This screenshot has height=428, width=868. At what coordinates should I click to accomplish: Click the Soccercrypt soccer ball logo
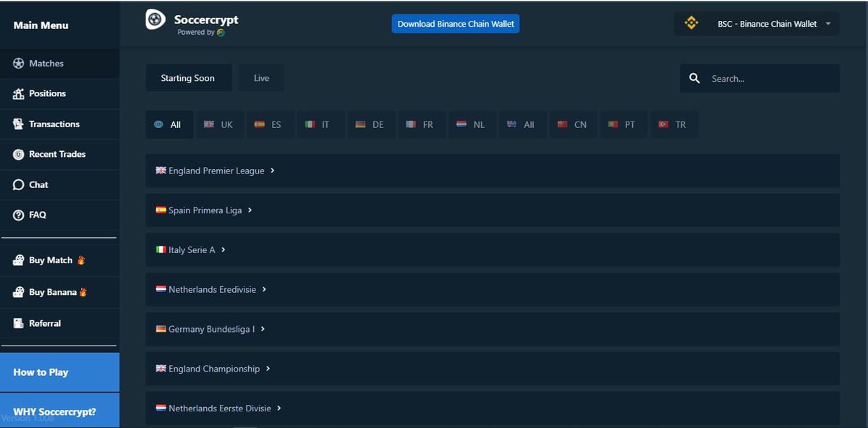(x=156, y=20)
